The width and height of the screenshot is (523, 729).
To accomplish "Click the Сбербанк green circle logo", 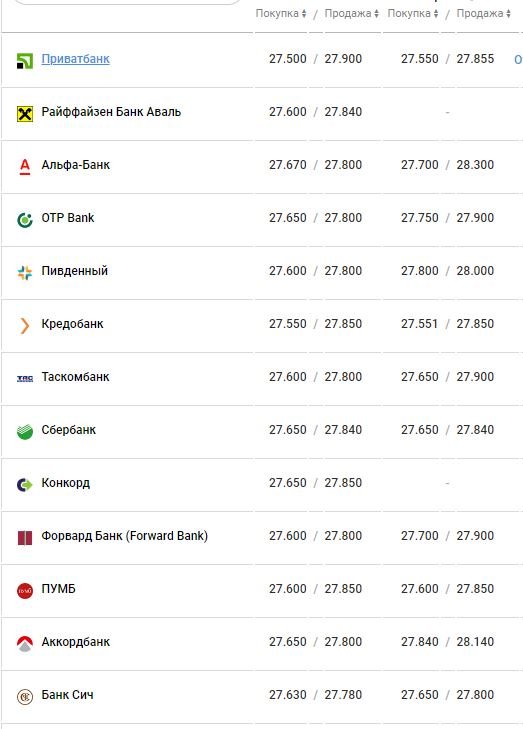I will (25, 431).
